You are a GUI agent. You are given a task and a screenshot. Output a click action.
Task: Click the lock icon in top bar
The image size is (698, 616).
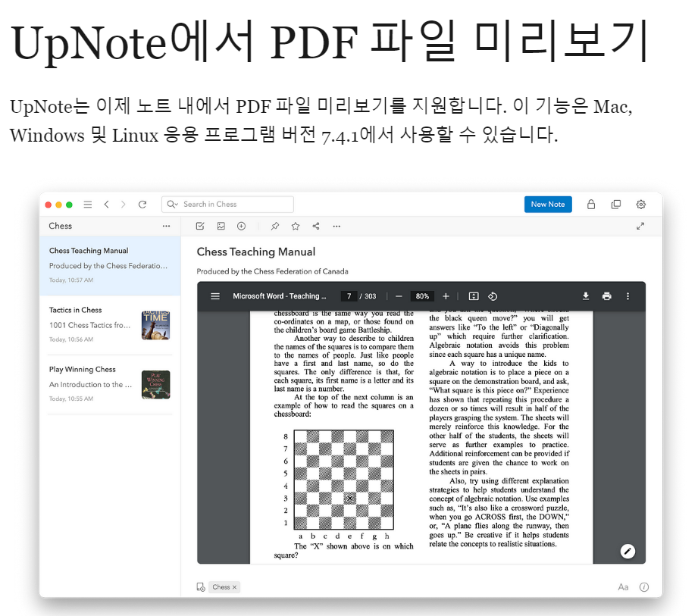click(x=590, y=205)
